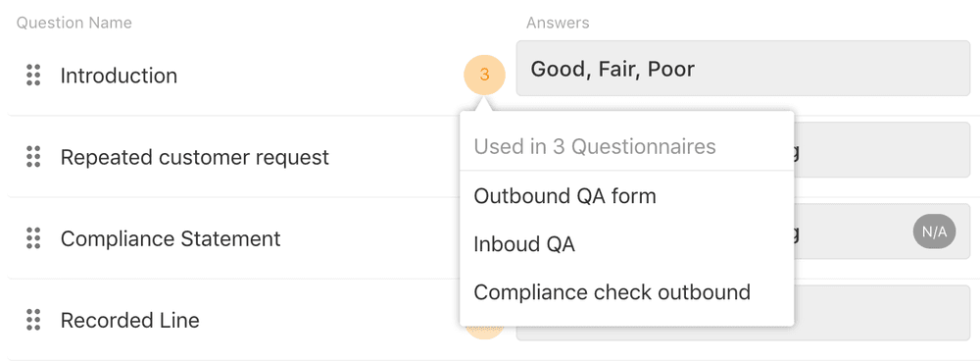This screenshot has height=361, width=980.
Task: Click the Answers column header
Action: 558,24
